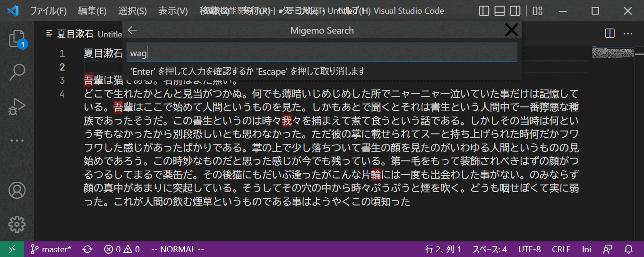Open the ファイル(F) menu
Viewport: 644px width, 257px height.
[x=49, y=10]
